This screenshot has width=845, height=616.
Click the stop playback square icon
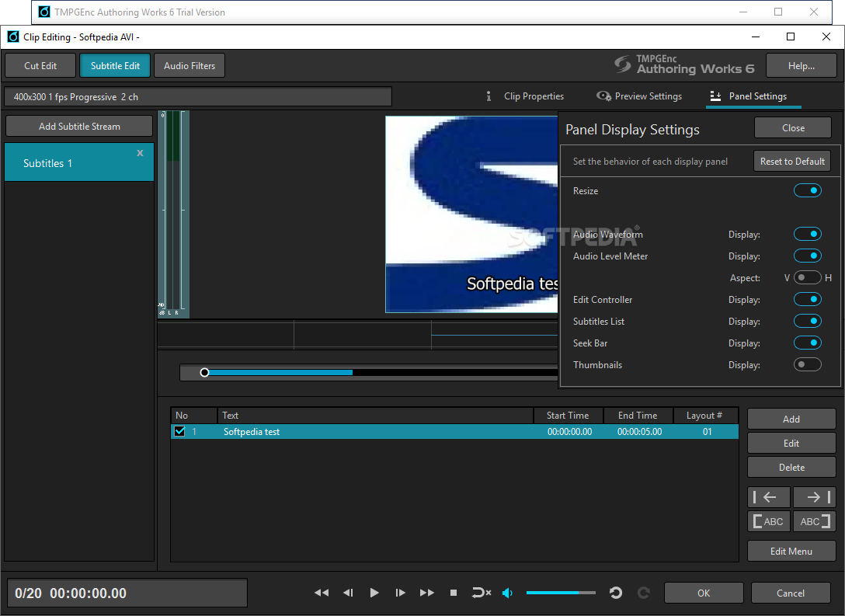click(454, 593)
